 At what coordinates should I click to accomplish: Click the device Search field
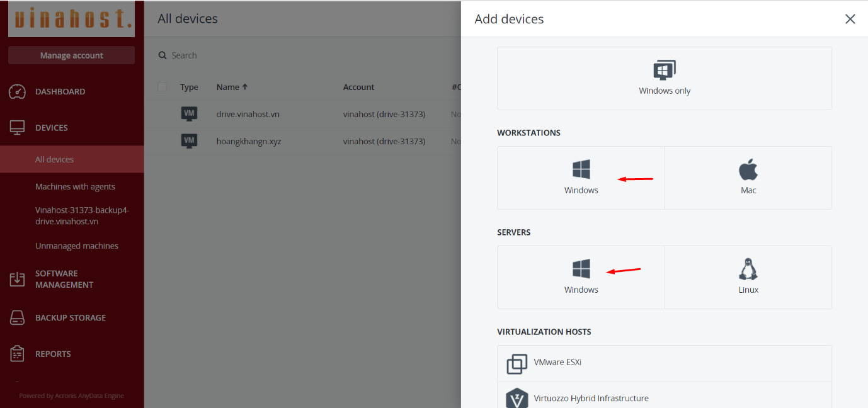coord(252,55)
